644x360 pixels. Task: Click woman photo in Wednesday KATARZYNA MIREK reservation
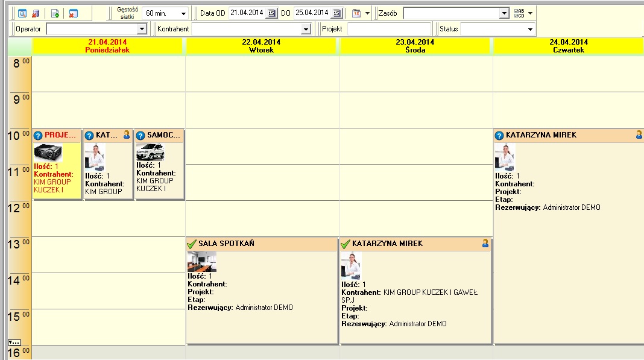(x=351, y=266)
